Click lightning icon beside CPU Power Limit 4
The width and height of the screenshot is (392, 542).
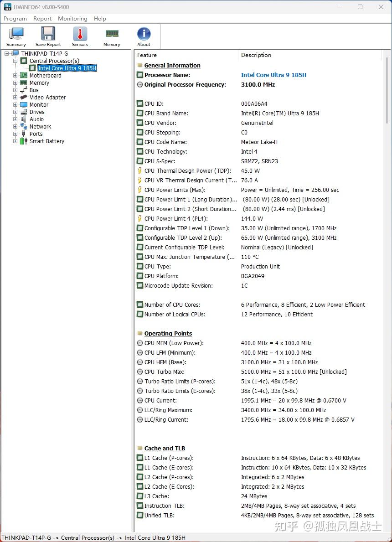[x=139, y=218]
